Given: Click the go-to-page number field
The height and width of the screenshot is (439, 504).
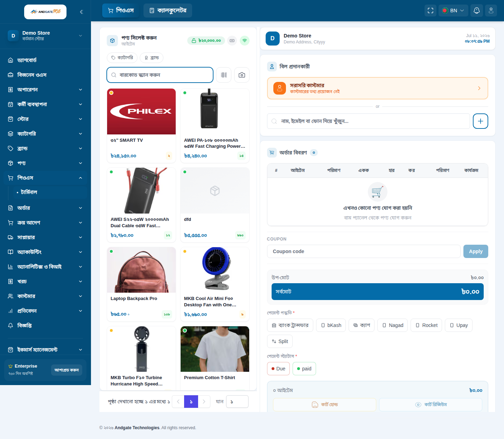Looking at the screenshot, I should 237,402.
